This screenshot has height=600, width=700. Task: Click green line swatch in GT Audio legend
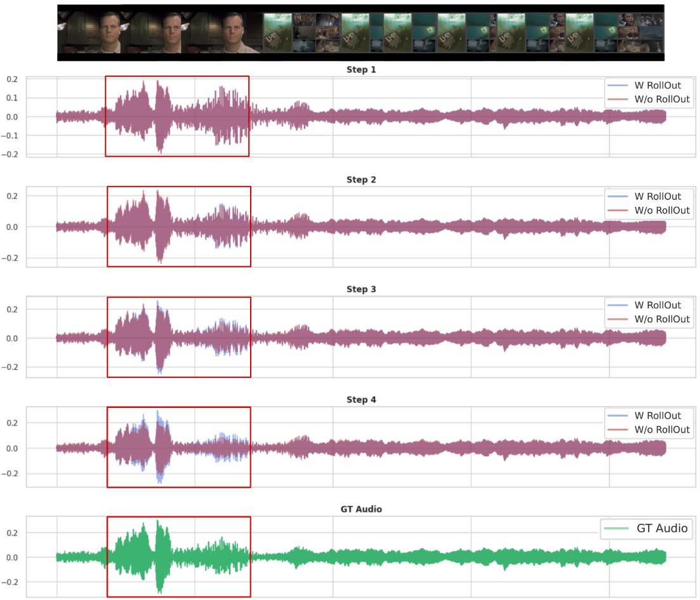point(616,528)
